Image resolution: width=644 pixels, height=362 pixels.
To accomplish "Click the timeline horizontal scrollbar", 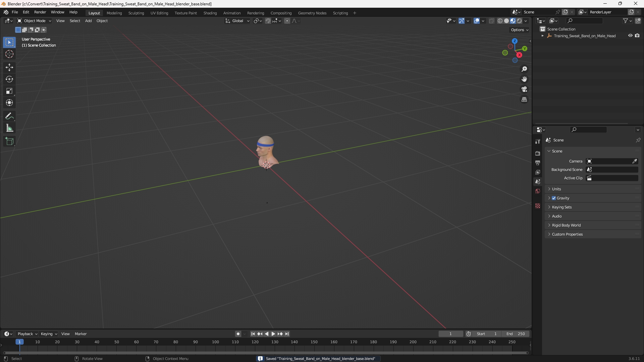I will pyautogui.click(x=266, y=353).
